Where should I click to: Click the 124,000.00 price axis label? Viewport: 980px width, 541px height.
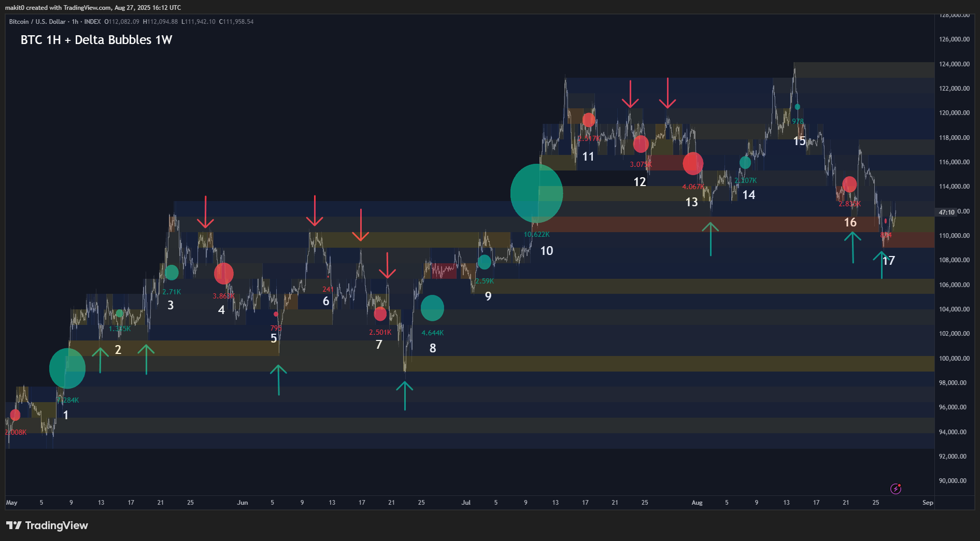tap(954, 64)
